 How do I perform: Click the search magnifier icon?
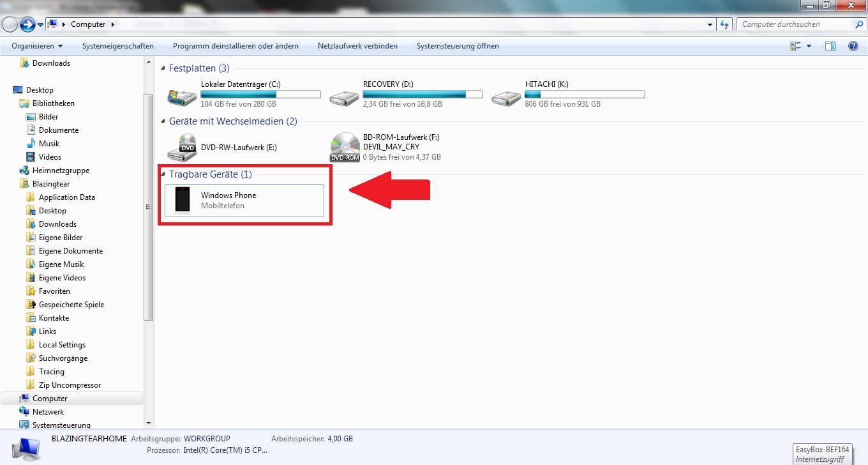858,24
